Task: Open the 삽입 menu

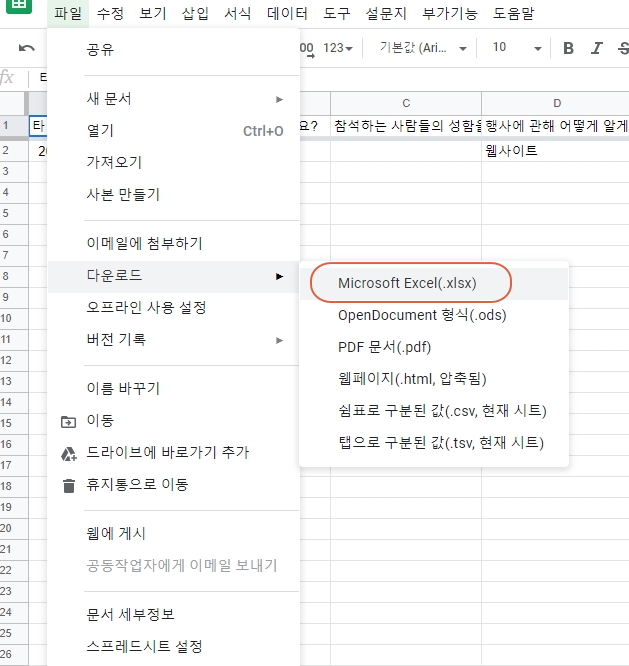Action: [x=195, y=14]
